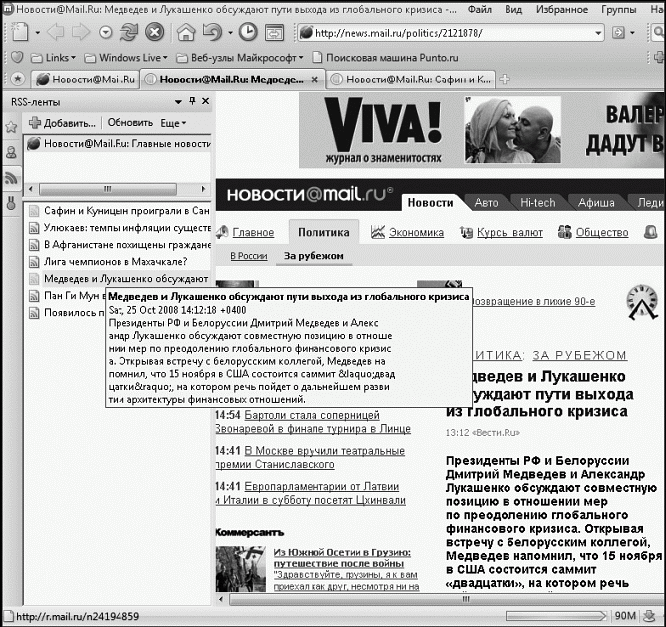This screenshot has width=666, height=627.
Task: Close the active Медведев tab
Action: pyautogui.click(x=314, y=79)
